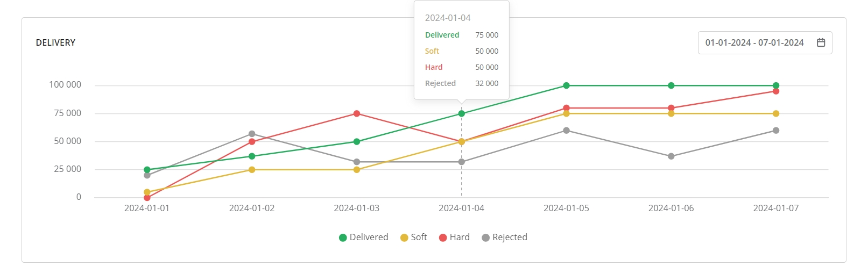Click Soft data point on 2024-01-03
868x266 pixels.
(357, 170)
